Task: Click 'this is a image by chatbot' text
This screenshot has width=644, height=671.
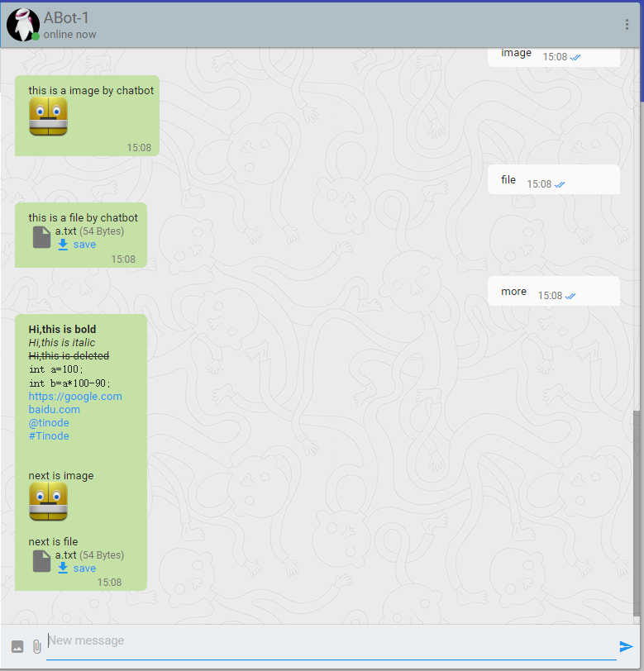Action: click(91, 91)
